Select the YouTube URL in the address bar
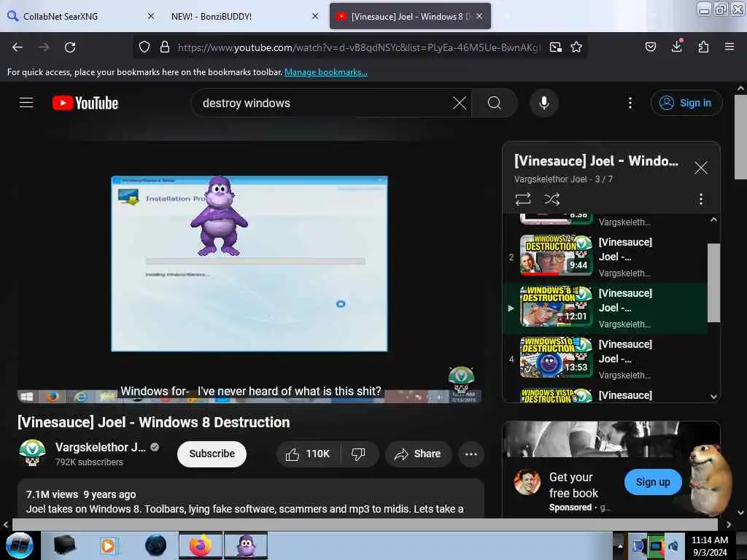The width and height of the screenshot is (747, 560). 359,47
